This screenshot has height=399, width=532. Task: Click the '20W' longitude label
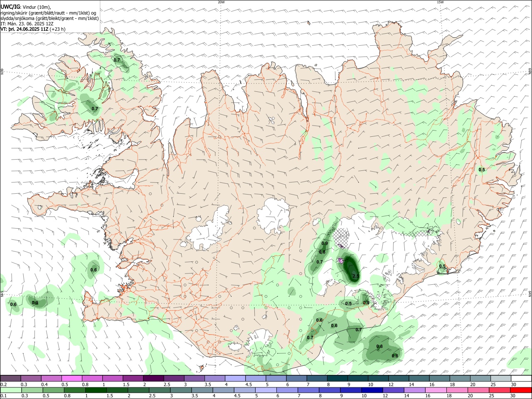point(221,2)
